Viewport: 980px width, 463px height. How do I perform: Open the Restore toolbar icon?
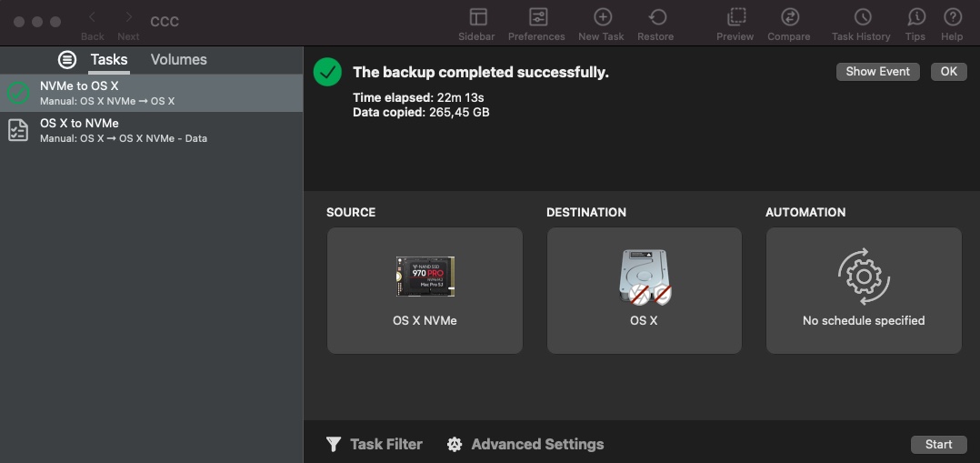coord(657,17)
